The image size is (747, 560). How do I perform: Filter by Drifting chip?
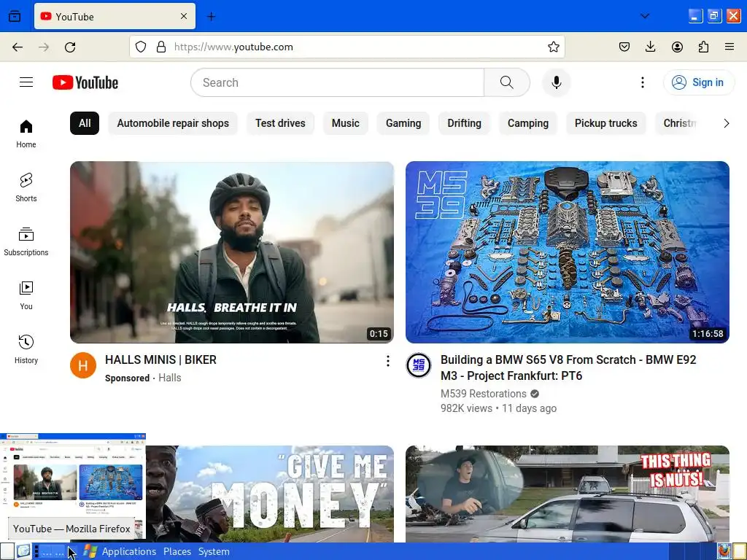tap(464, 123)
